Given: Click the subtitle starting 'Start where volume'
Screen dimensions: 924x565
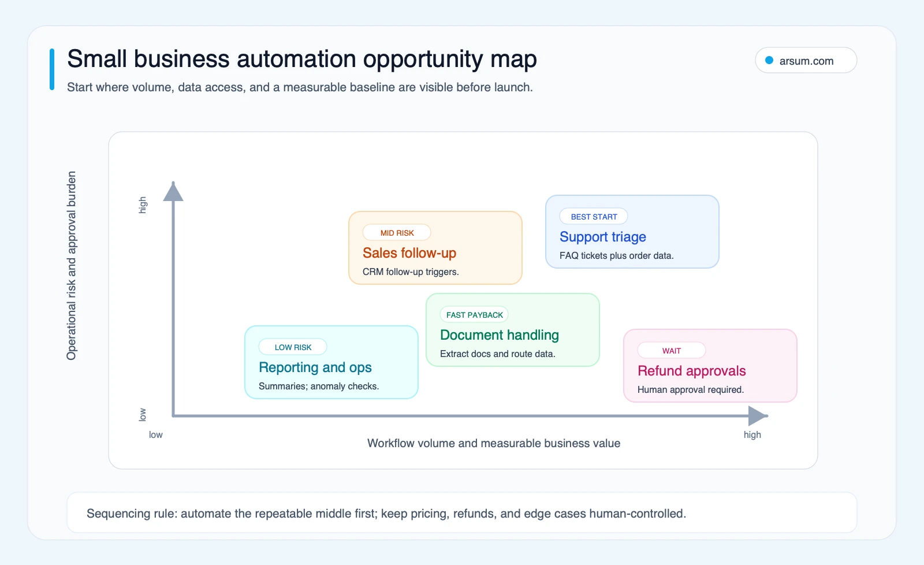Looking at the screenshot, I should pos(300,87).
